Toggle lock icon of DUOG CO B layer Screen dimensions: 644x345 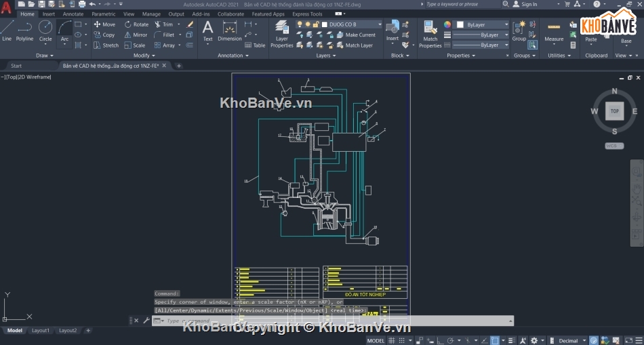(315, 24)
